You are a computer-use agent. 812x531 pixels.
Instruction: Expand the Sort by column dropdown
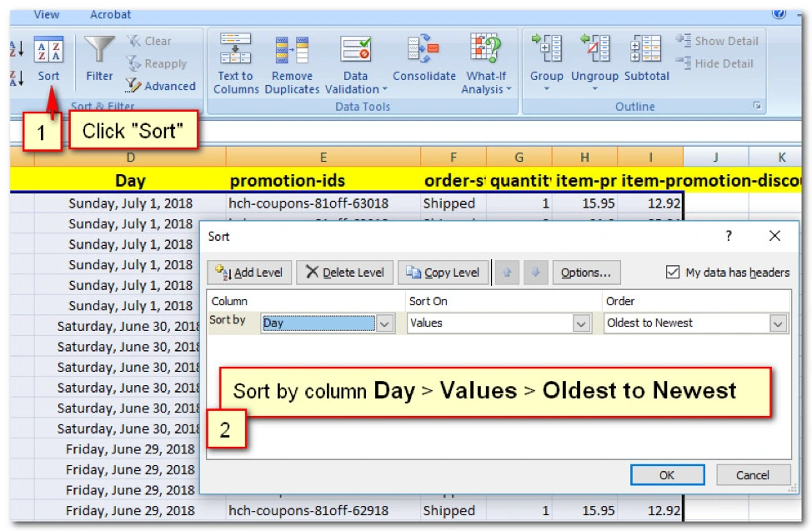pyautogui.click(x=384, y=323)
